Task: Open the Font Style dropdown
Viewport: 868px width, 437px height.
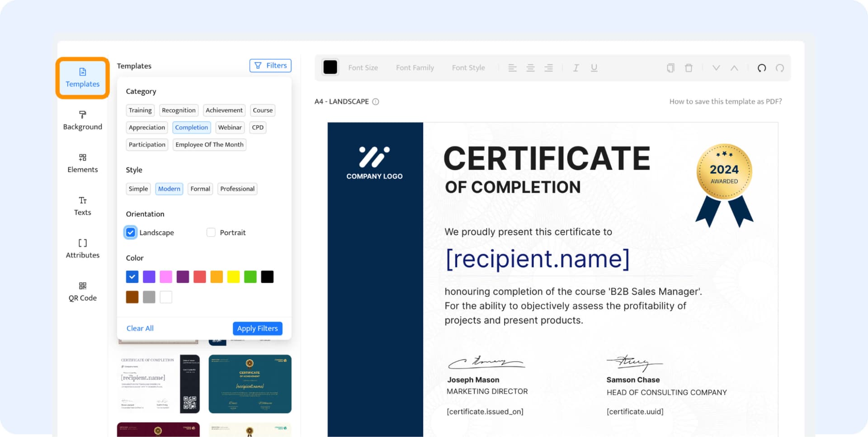Action: click(x=468, y=67)
